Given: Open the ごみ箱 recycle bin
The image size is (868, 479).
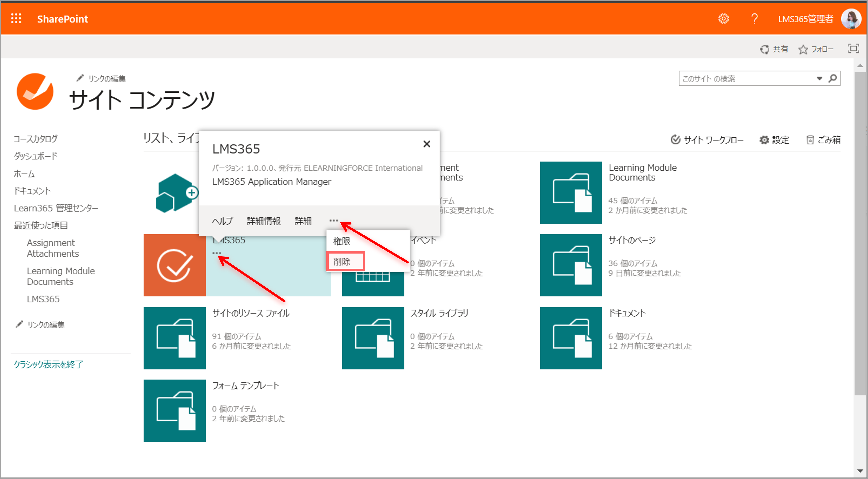Looking at the screenshot, I should click(823, 140).
